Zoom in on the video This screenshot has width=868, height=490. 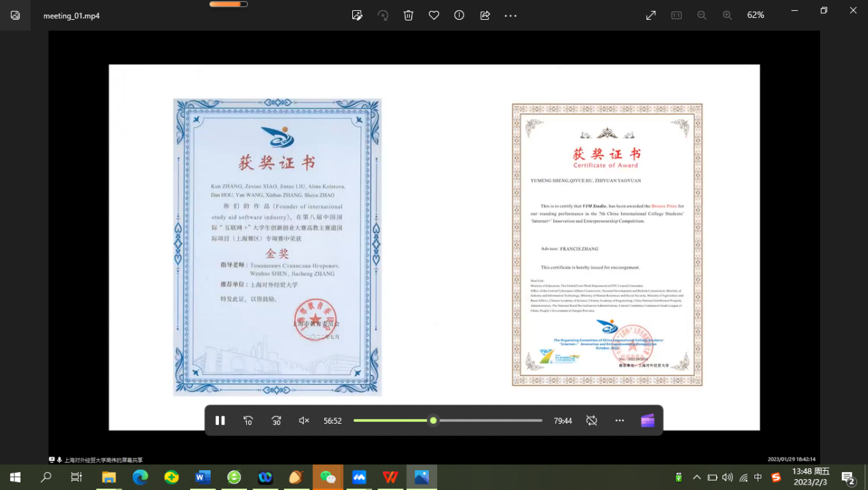point(727,15)
